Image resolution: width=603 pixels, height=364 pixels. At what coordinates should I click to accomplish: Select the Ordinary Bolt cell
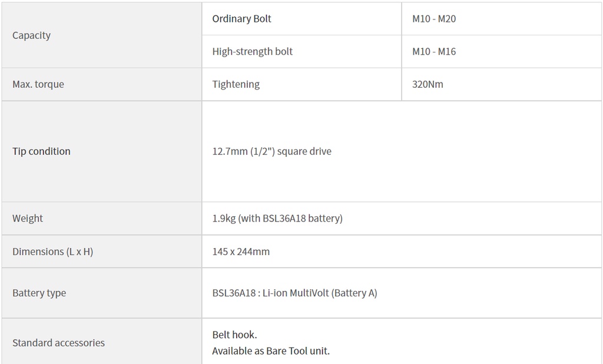pyautogui.click(x=301, y=19)
